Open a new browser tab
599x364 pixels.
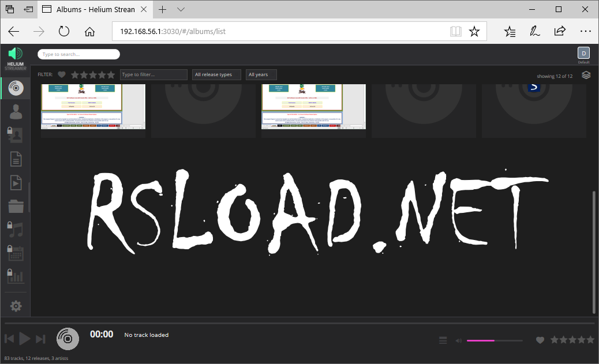click(x=162, y=10)
